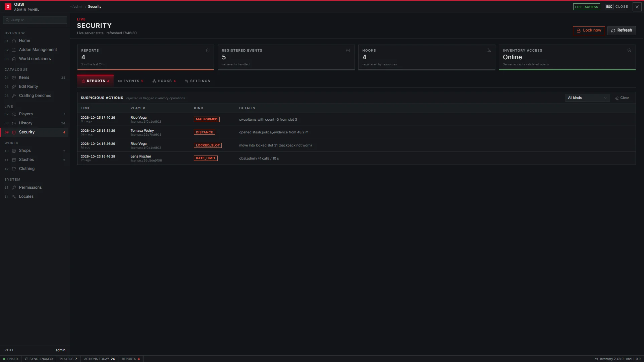Open the Settings tab
644x362 pixels.
(x=198, y=81)
